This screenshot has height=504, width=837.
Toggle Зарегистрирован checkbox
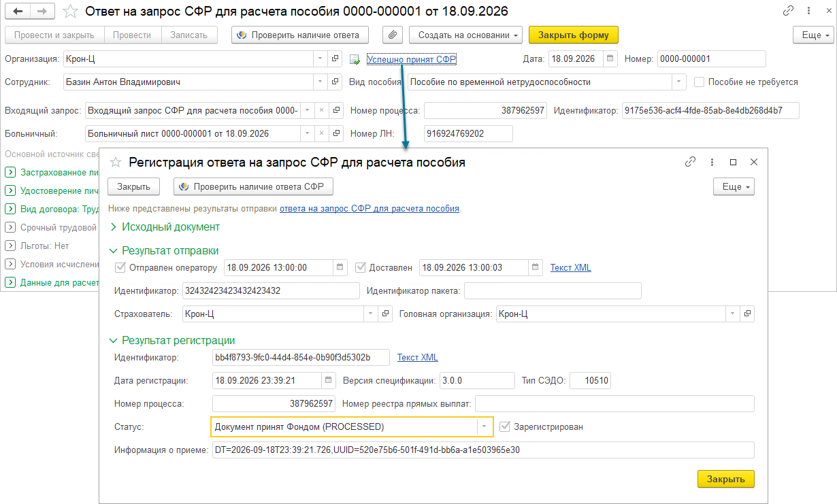click(x=504, y=426)
